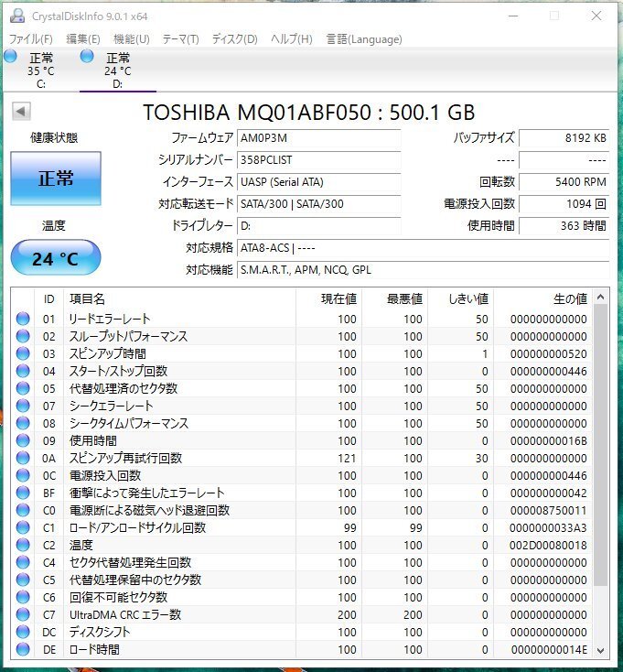The width and height of the screenshot is (623, 672).
Task: Select the スピンアップ再試行回数 attribute name
Action: click(x=126, y=458)
